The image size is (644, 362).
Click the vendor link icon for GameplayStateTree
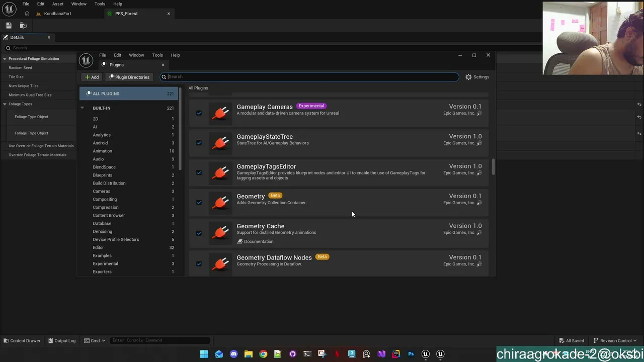(x=479, y=143)
